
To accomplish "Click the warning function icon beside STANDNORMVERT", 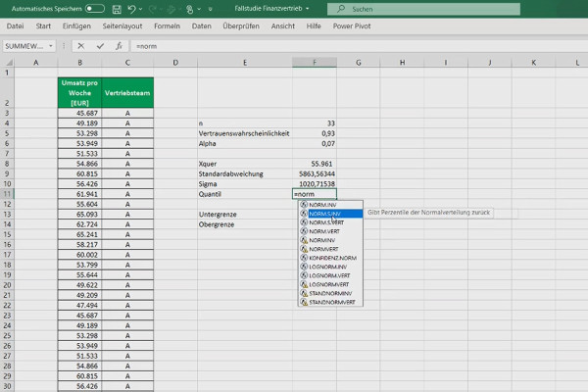I will [x=304, y=302].
